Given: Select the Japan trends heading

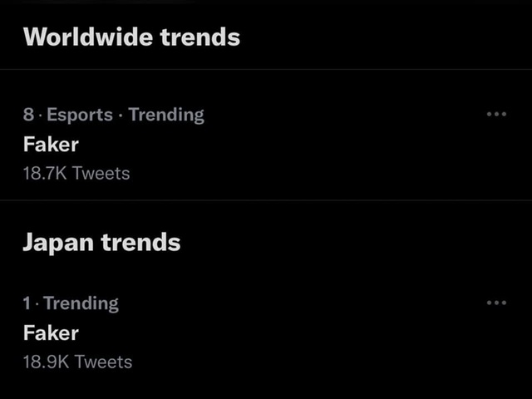Looking at the screenshot, I should tap(101, 242).
